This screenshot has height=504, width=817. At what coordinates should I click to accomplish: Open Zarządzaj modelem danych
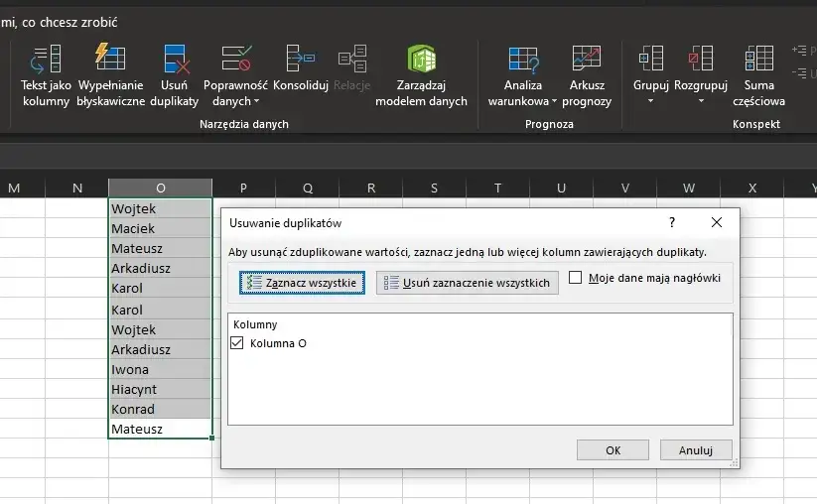(x=421, y=75)
